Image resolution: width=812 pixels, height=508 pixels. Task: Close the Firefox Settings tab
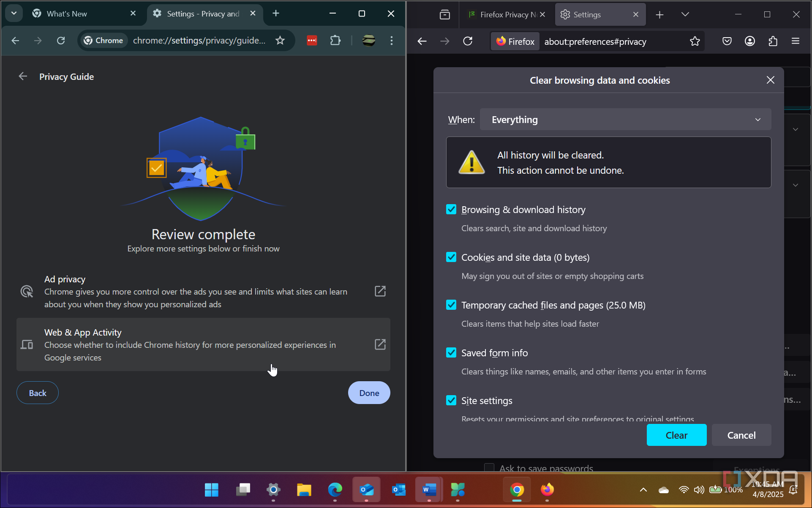click(x=636, y=15)
